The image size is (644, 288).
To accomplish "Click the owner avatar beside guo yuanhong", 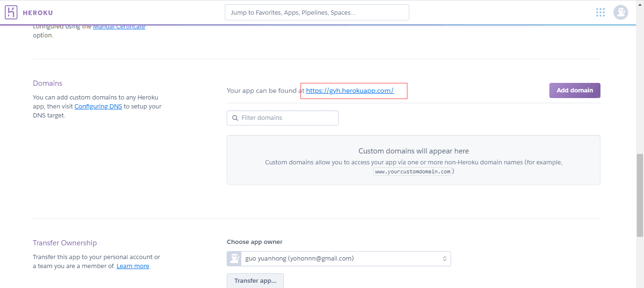I will [x=235, y=259].
